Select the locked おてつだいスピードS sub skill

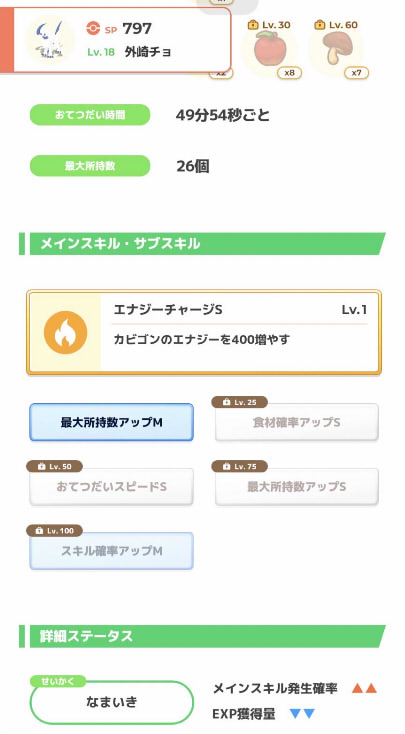(x=111, y=487)
